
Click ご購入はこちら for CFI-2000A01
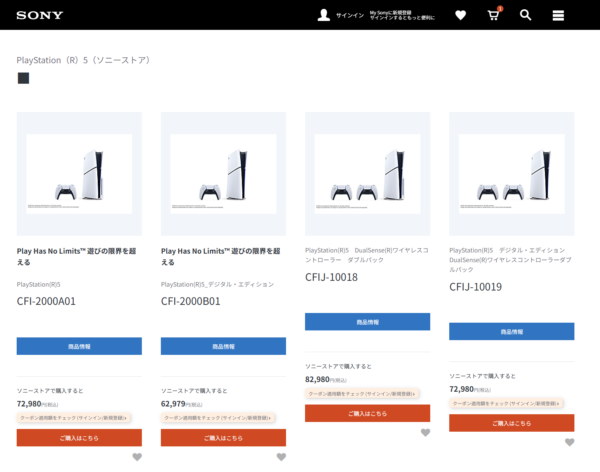[x=79, y=438]
